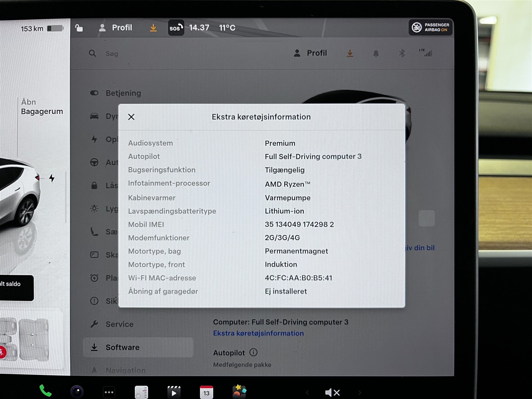Open the phone app in bottom dock
This screenshot has width=532, height=399.
(x=45, y=391)
